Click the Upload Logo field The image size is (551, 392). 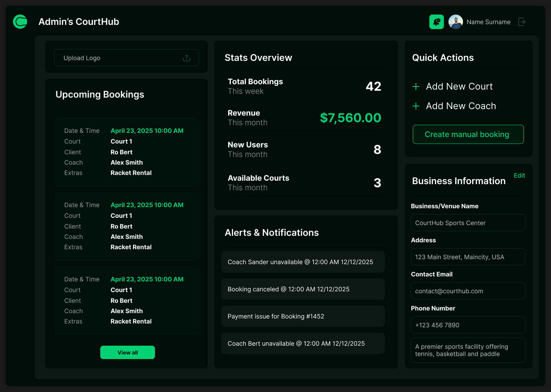pyautogui.click(x=126, y=58)
